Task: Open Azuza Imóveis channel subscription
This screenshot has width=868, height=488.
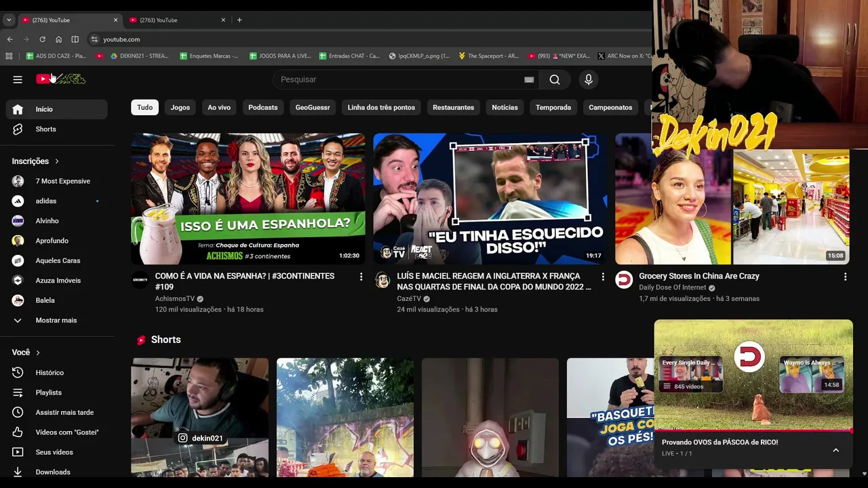Action: (x=57, y=281)
